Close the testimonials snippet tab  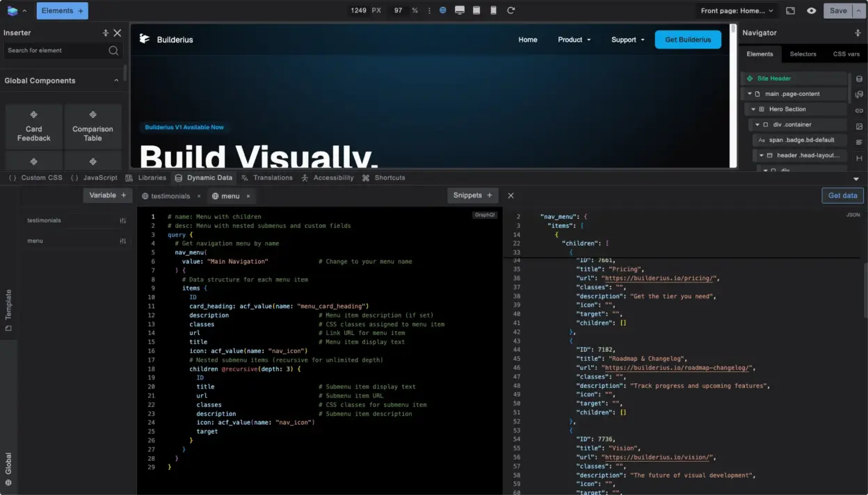click(198, 195)
